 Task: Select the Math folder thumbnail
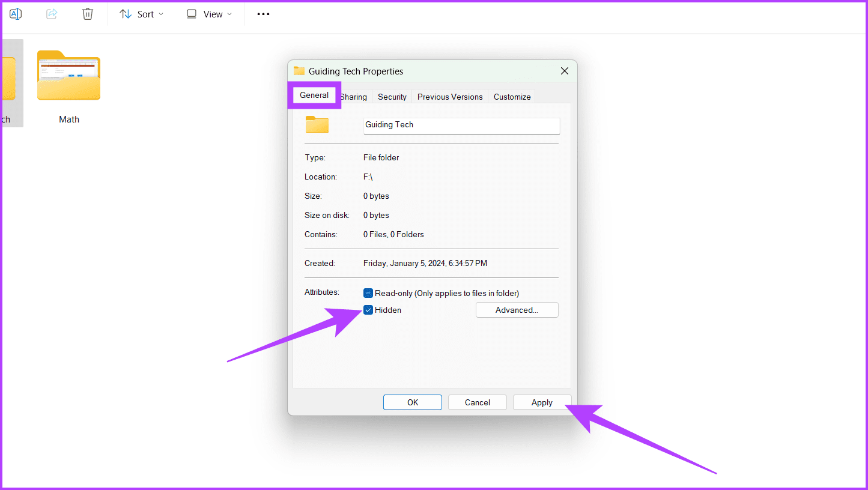[68, 76]
